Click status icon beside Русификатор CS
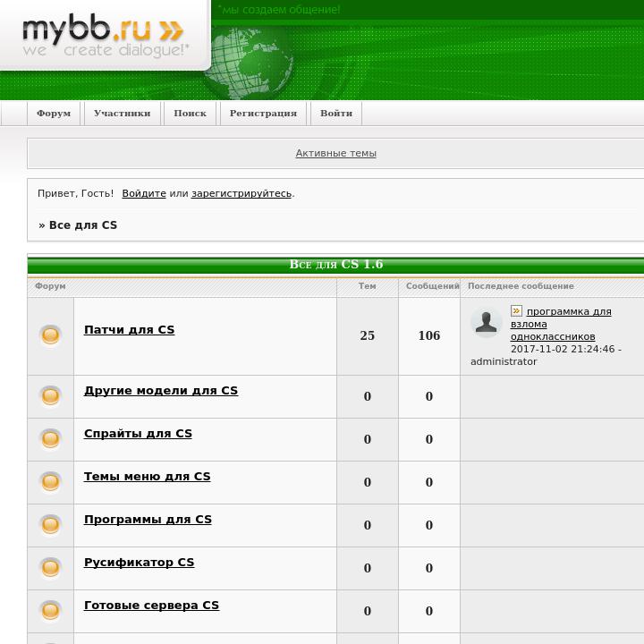Viewport: 644px width, 644px height. click(50, 568)
